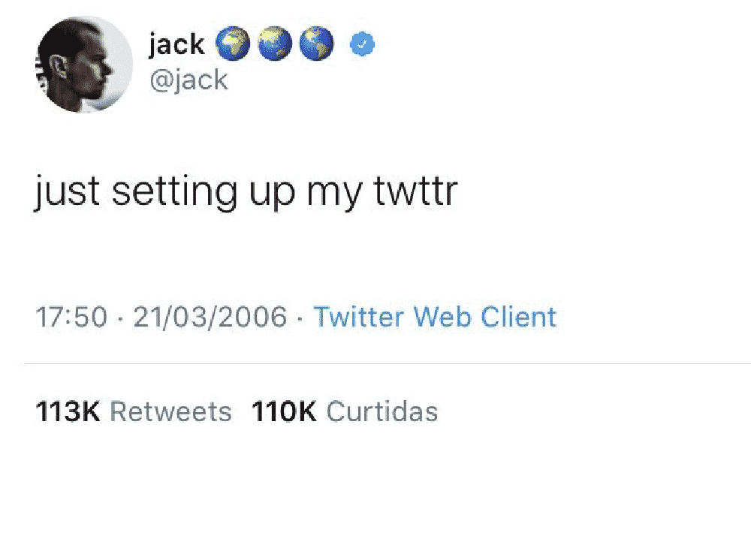Image resolution: width=751 pixels, height=560 pixels.
Task: Click the 21/03/2006 date
Action: pos(210,317)
